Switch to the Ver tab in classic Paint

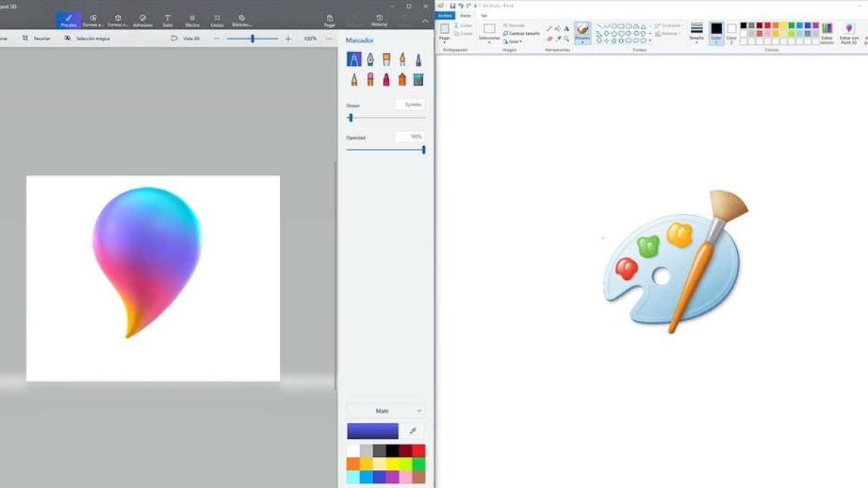point(485,14)
